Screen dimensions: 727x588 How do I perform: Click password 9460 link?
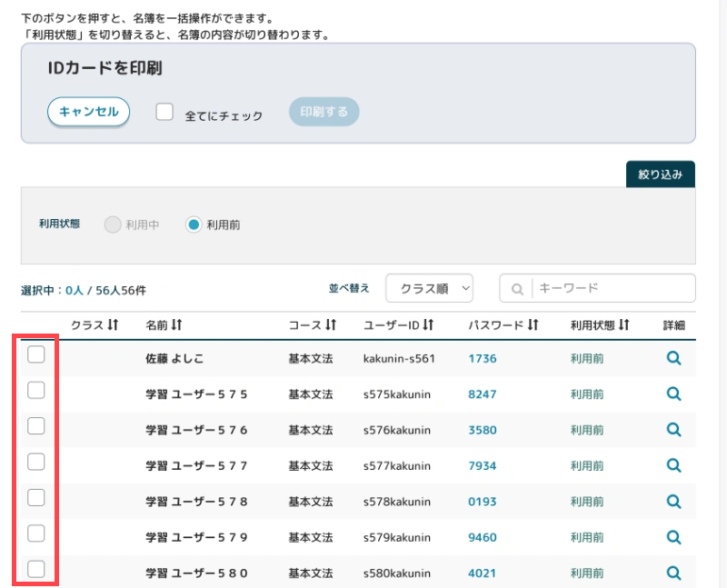pos(483,537)
